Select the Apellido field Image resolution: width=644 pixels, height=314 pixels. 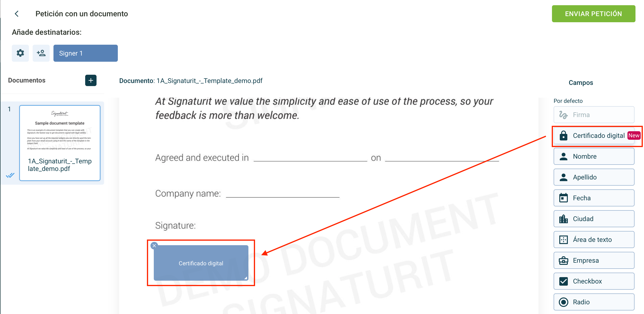tap(594, 177)
